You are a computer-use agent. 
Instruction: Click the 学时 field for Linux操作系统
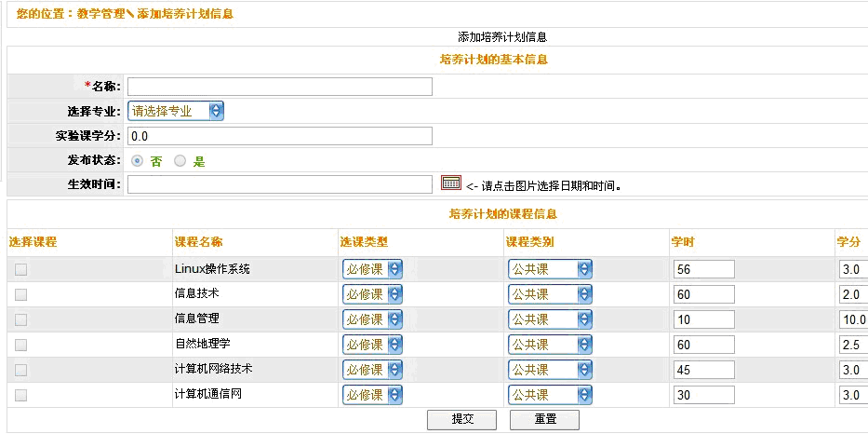(x=703, y=269)
